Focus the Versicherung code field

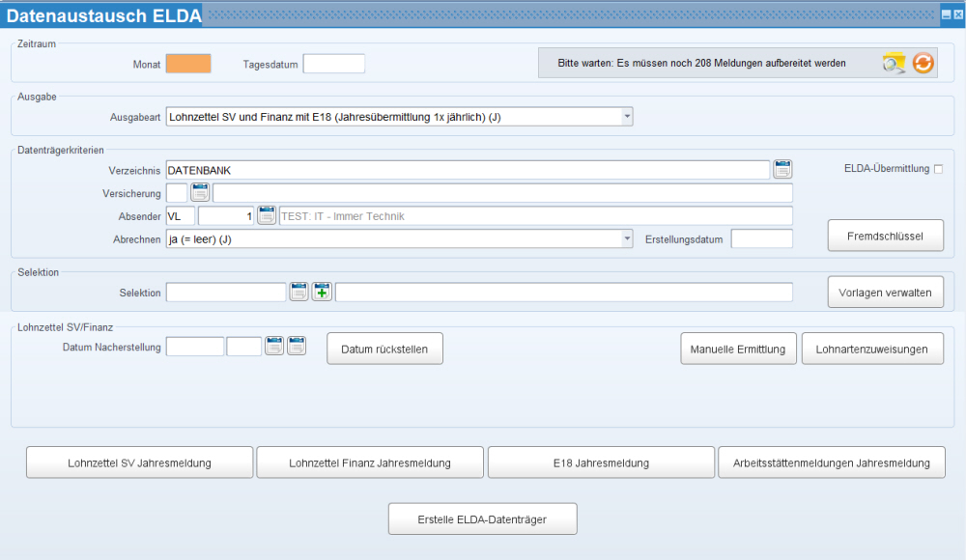177,193
